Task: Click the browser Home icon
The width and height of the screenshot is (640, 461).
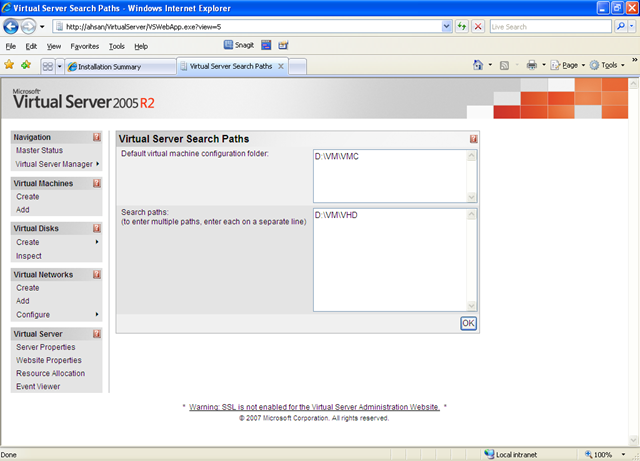Action: click(x=478, y=65)
